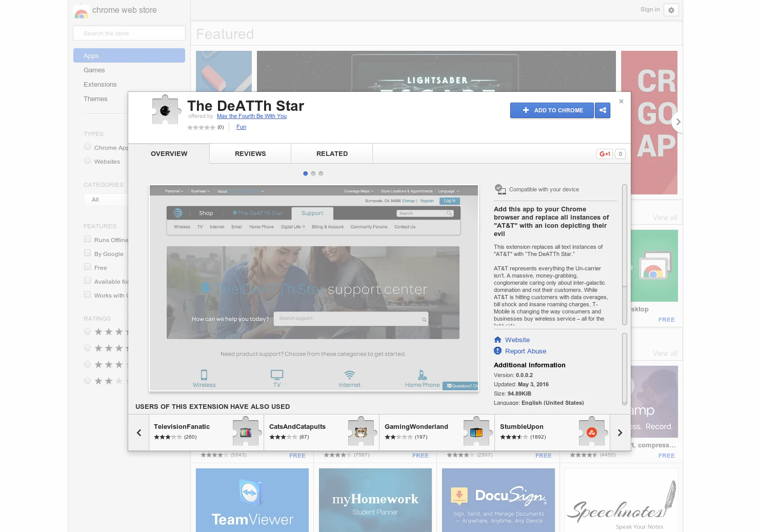Click the share icon button

click(603, 110)
